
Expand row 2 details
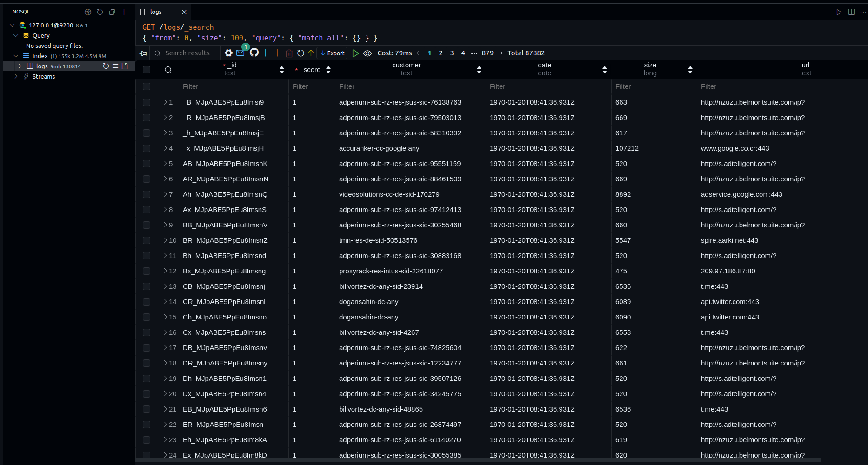(165, 118)
